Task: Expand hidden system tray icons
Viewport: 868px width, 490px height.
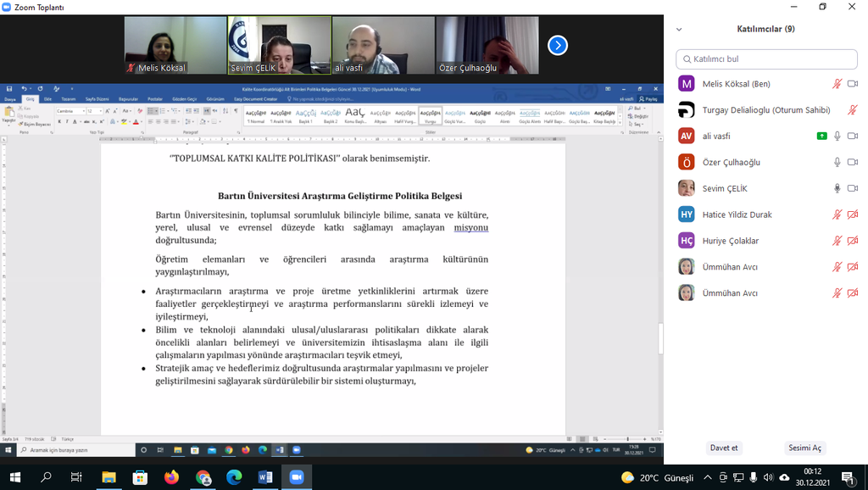Action: [707, 477]
